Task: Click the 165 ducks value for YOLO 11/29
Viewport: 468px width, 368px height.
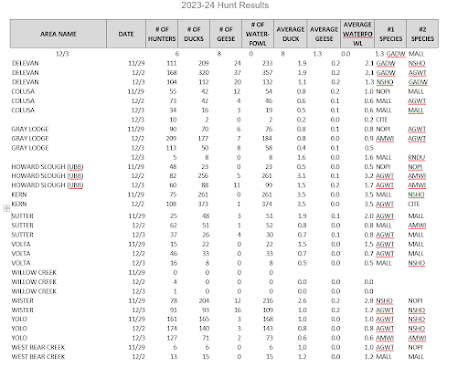Action: click(204, 319)
